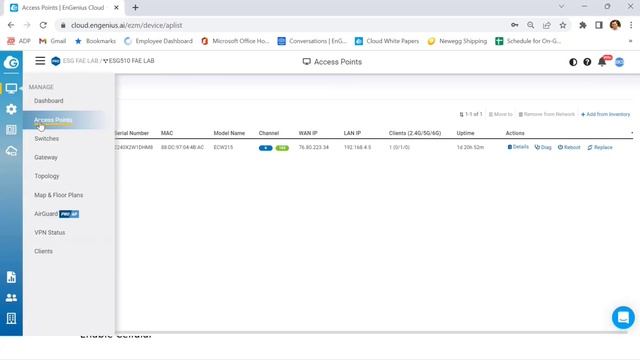Open the ESG510 FAE LAB network selector
640x360 pixels.
click(x=129, y=61)
